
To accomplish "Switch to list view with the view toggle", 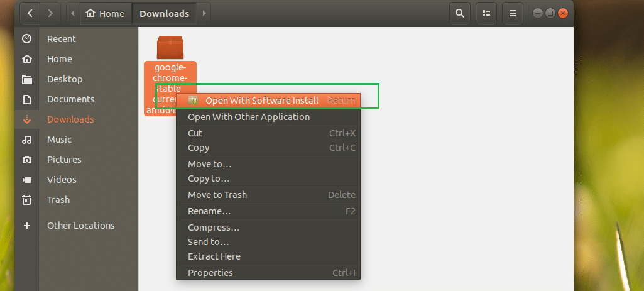I will [x=486, y=14].
